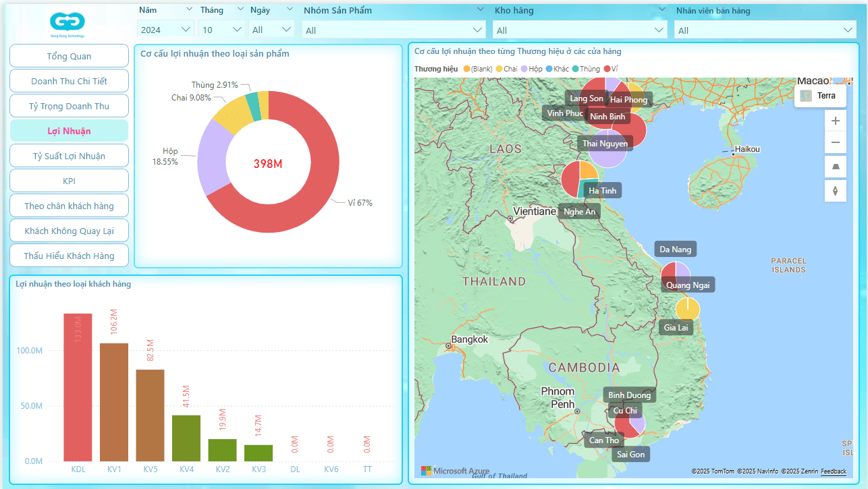Reset map compass rotation
The image size is (868, 489).
coord(835,191)
